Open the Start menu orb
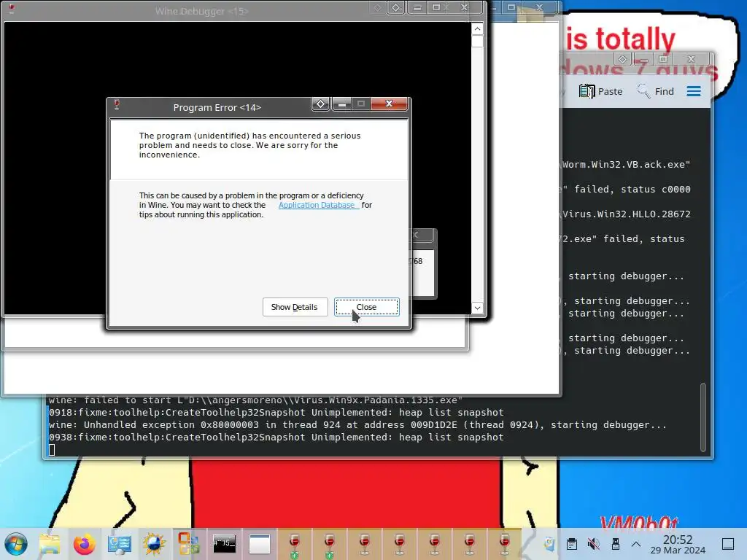Screen dimensions: 747x560 tap(16, 544)
